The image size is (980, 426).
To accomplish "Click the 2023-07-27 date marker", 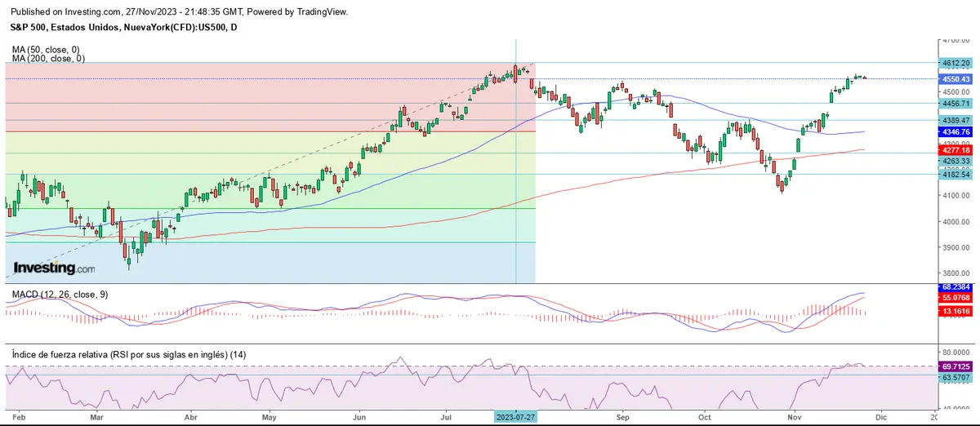I will [516, 416].
